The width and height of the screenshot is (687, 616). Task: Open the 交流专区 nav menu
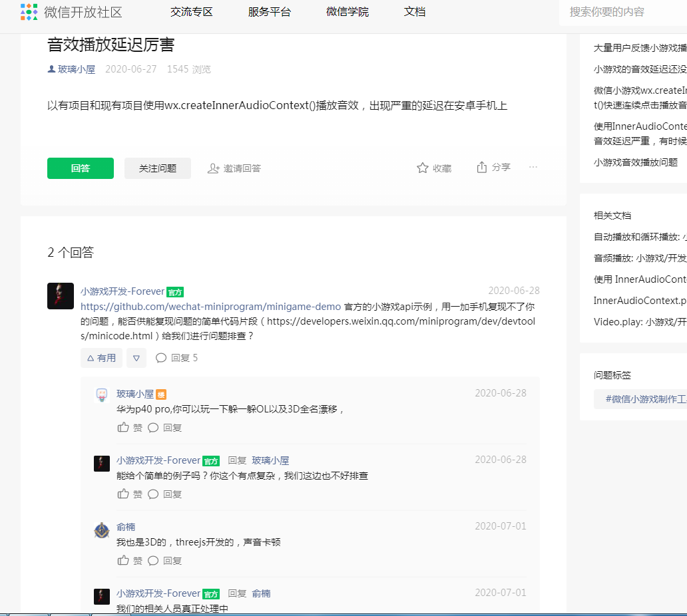click(x=192, y=12)
